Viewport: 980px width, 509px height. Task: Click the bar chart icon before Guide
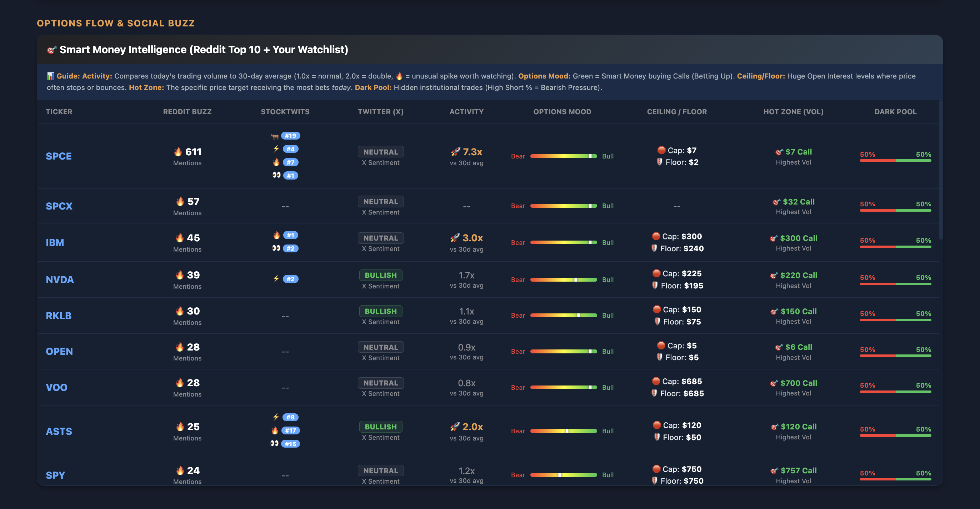coord(50,76)
